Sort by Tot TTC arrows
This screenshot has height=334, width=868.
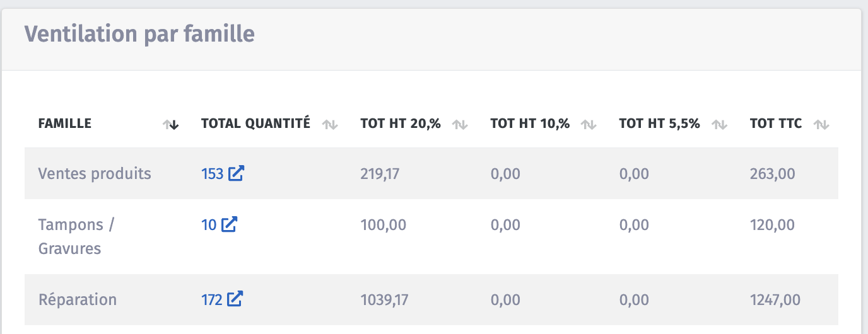tap(821, 125)
